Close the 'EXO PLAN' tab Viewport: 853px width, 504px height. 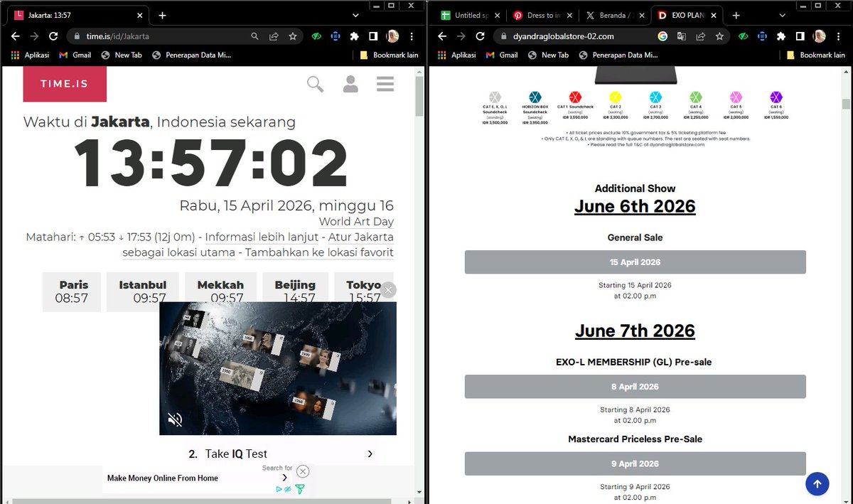tap(713, 15)
